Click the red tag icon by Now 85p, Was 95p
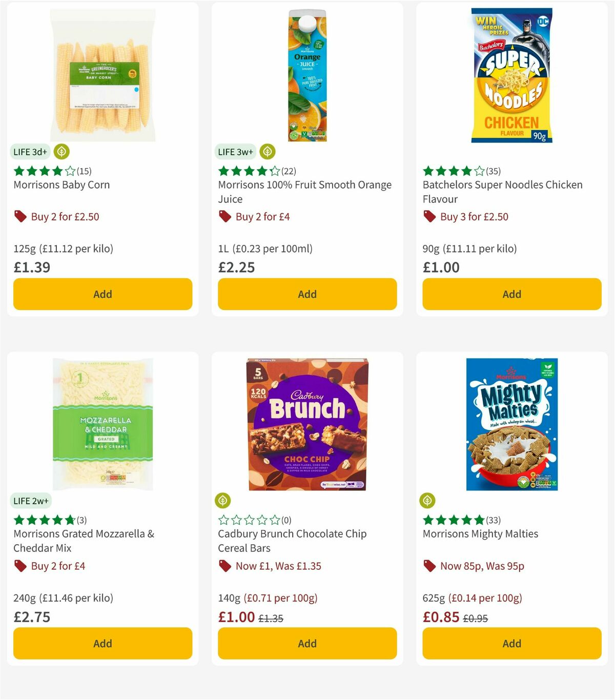Screen dimensions: 615x700 pos(429,566)
